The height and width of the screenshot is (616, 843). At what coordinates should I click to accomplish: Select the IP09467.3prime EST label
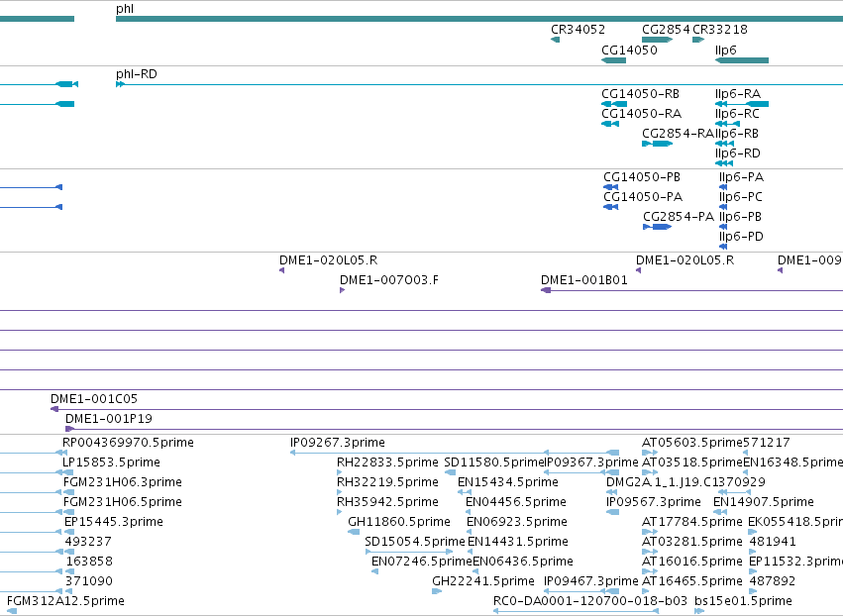(x=590, y=582)
